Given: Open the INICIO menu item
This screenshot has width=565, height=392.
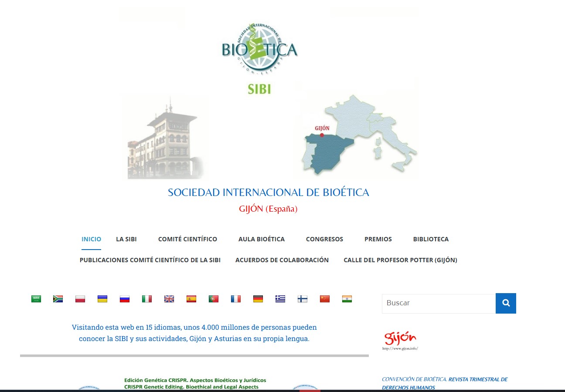Looking at the screenshot, I should click(91, 239).
